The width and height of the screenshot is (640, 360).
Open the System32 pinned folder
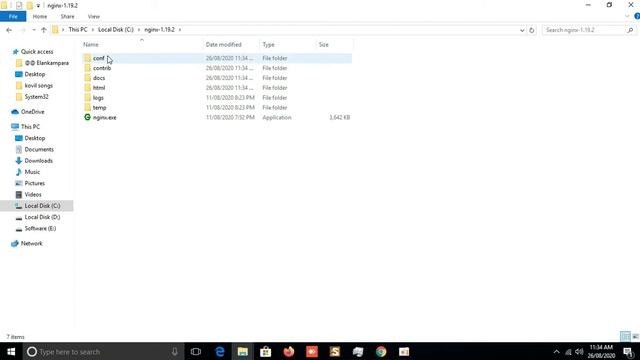(x=36, y=97)
